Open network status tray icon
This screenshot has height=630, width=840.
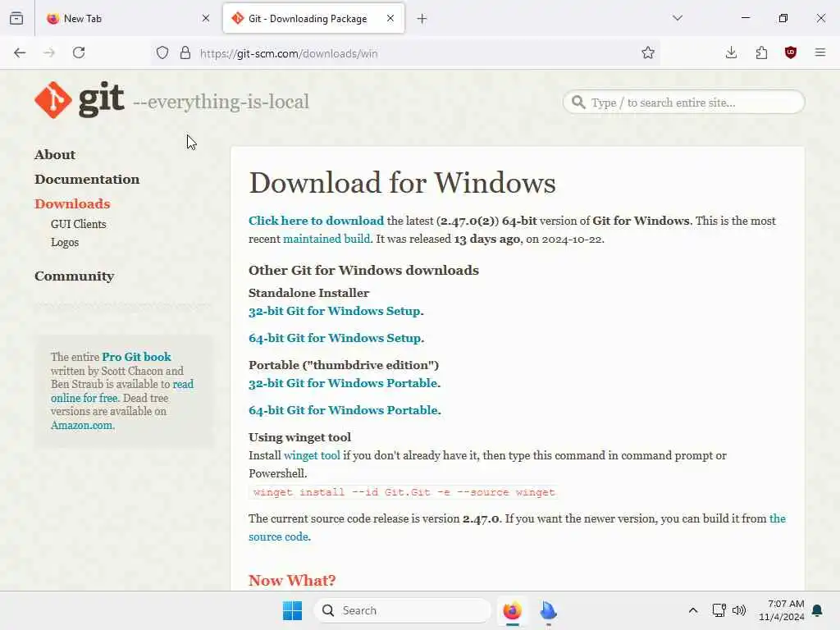click(x=719, y=610)
